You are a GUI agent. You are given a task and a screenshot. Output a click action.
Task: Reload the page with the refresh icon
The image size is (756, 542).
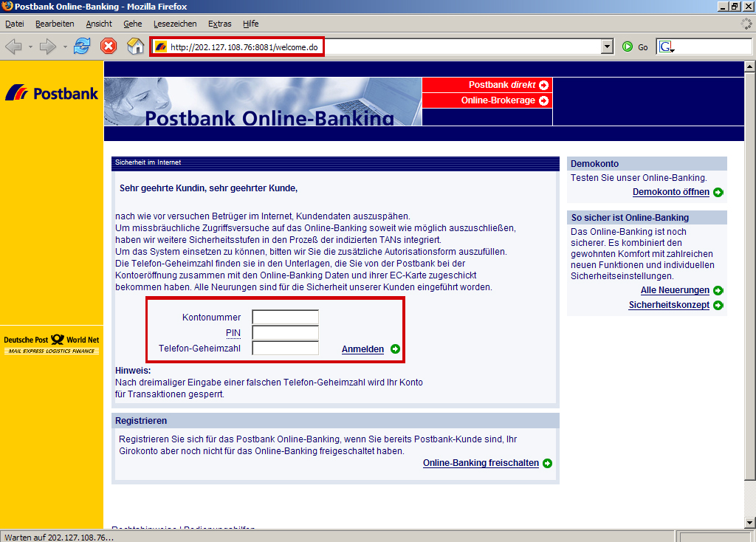pos(82,47)
